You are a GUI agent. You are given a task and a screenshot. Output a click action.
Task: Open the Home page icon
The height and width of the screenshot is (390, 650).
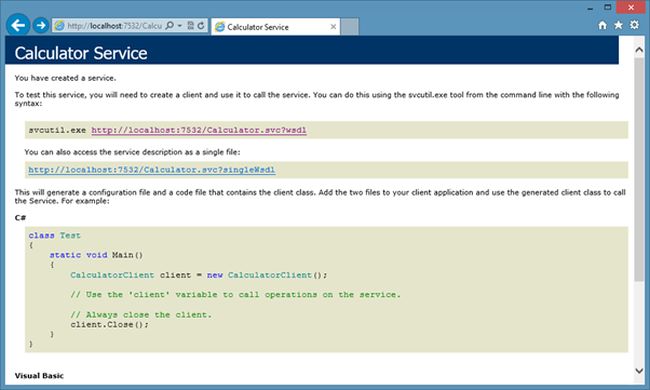click(x=602, y=25)
